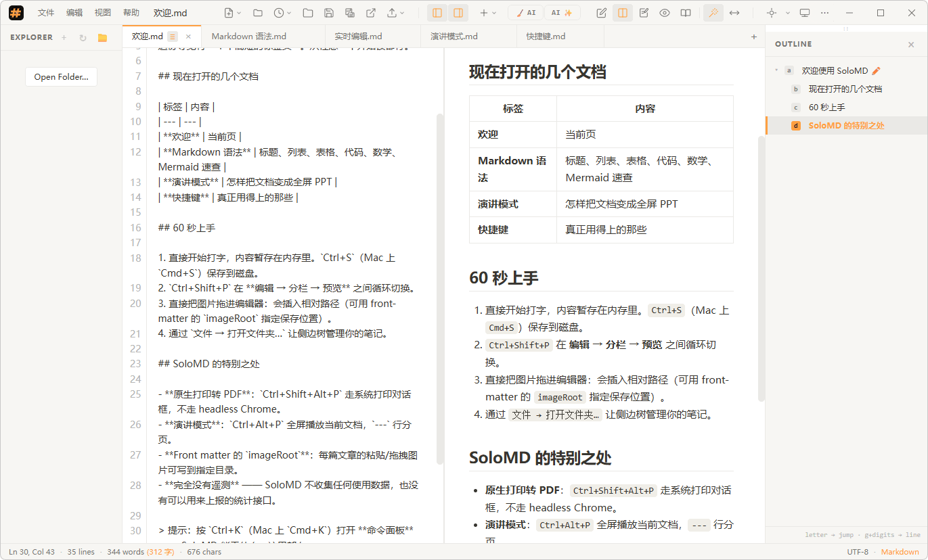This screenshot has height=560, width=928.
Task: Click the orange list icon on the 欢迎.md tab
Action: (x=173, y=37)
